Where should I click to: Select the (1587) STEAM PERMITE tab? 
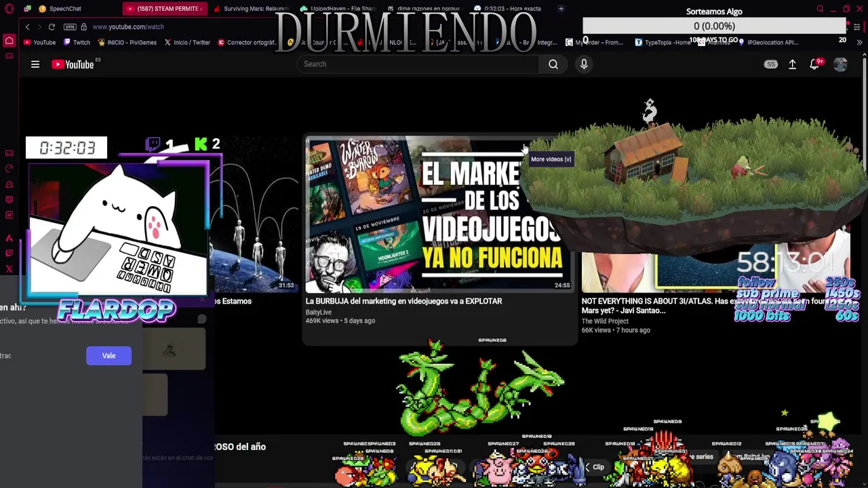click(165, 9)
